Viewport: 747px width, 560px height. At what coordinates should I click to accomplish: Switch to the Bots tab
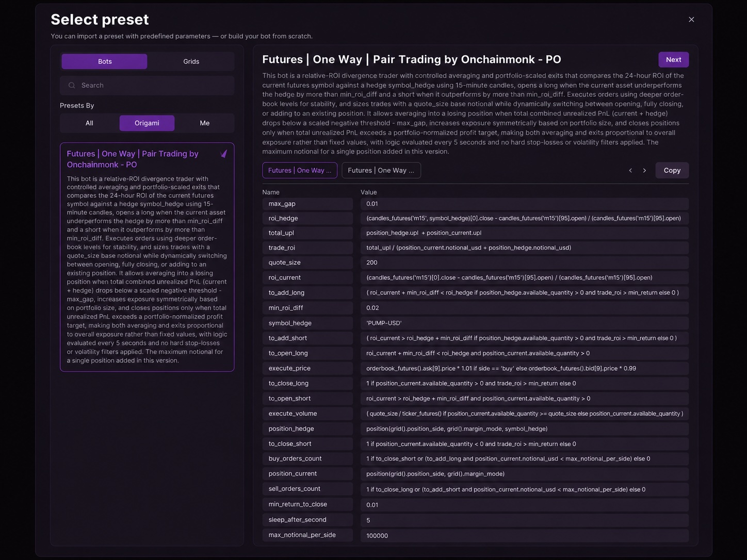point(105,61)
